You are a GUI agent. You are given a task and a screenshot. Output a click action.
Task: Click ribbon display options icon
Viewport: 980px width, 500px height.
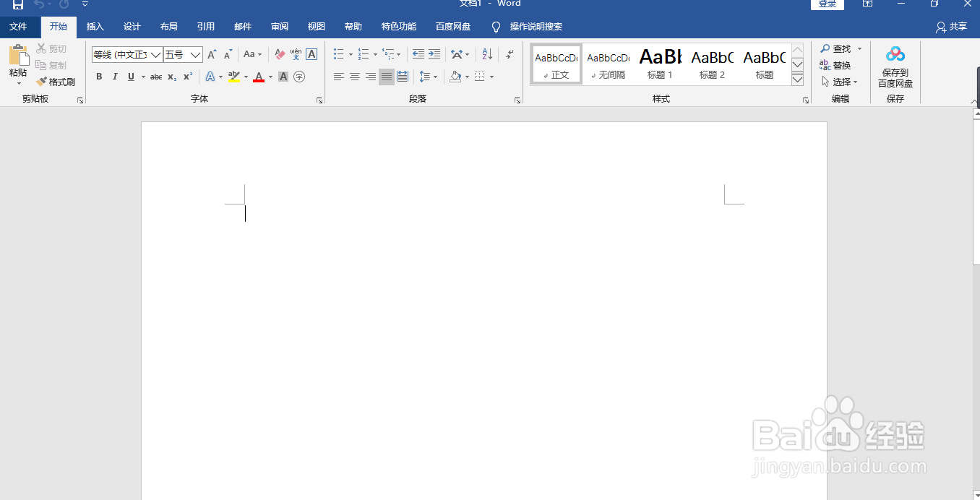[868, 4]
